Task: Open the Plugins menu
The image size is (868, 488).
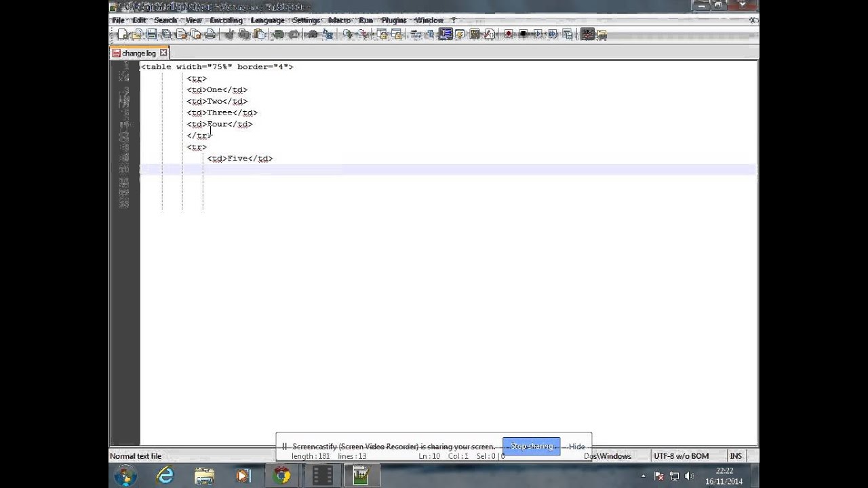Action: click(394, 20)
